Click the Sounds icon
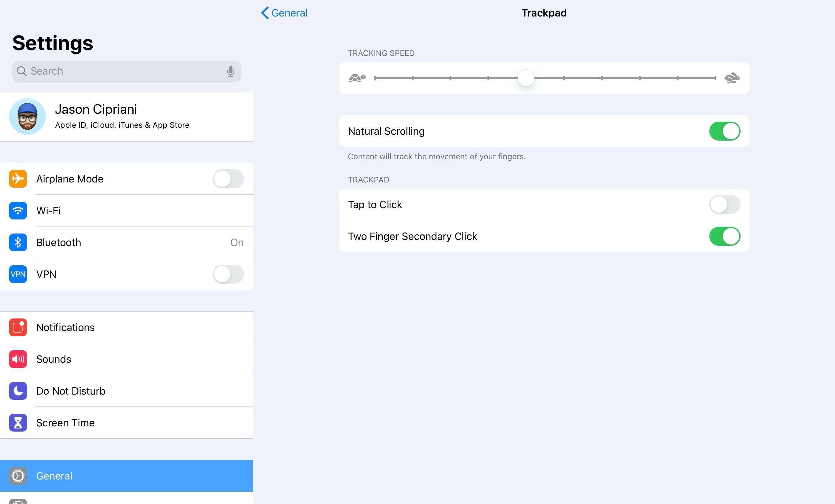 18,359
